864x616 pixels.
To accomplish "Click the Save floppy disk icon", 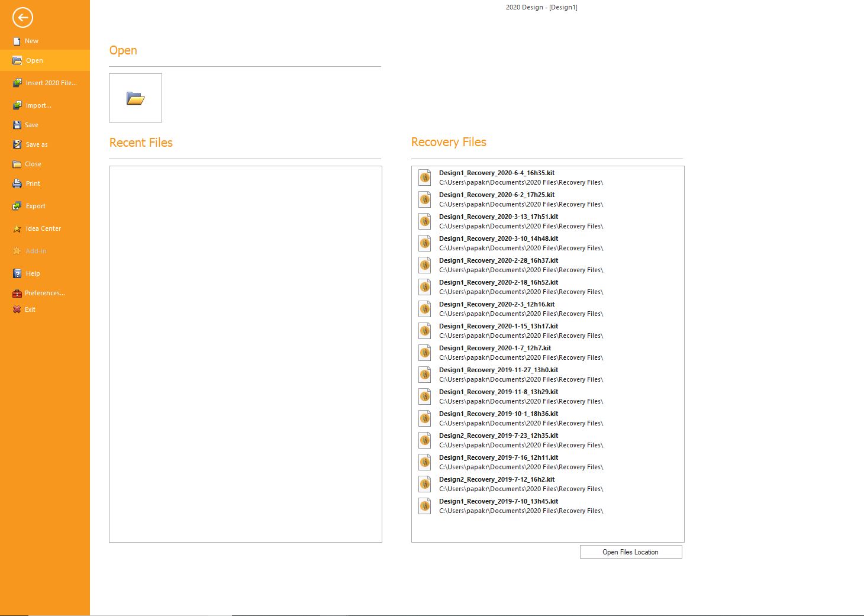I will [17, 125].
